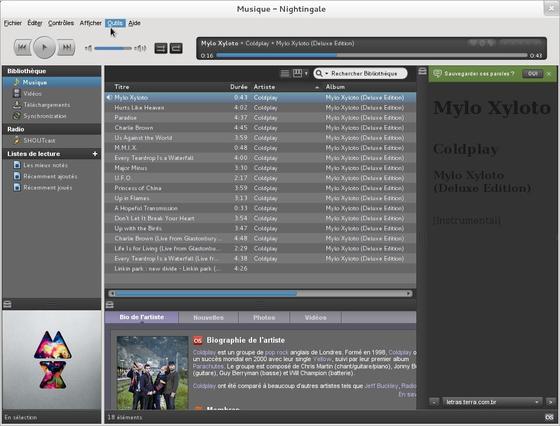560x426 pixels.
Task: Follow the pop rock link in biography
Action: (x=276, y=352)
